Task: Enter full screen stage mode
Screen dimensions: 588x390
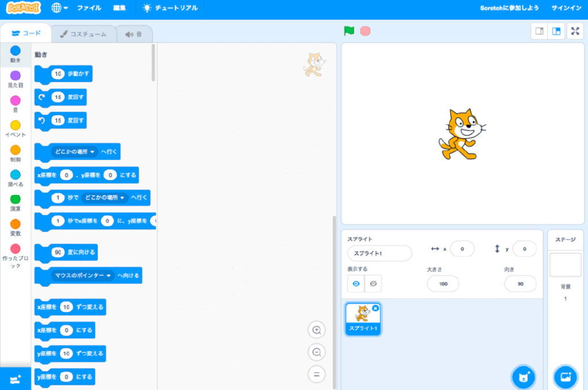Action: (x=575, y=32)
